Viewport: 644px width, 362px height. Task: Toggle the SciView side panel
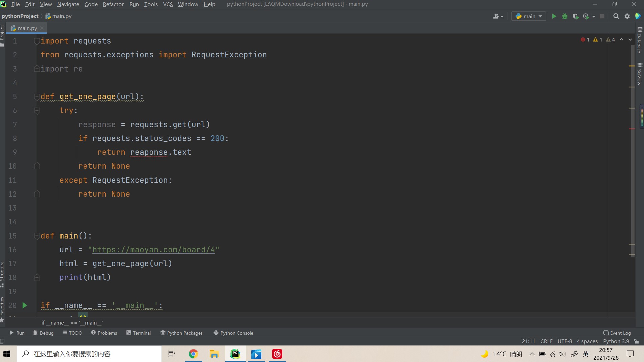(640, 74)
